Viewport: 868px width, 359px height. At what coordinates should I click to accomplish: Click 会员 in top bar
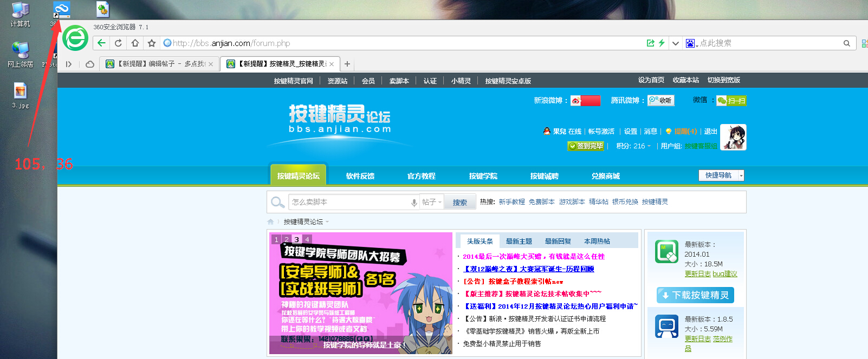pos(368,81)
